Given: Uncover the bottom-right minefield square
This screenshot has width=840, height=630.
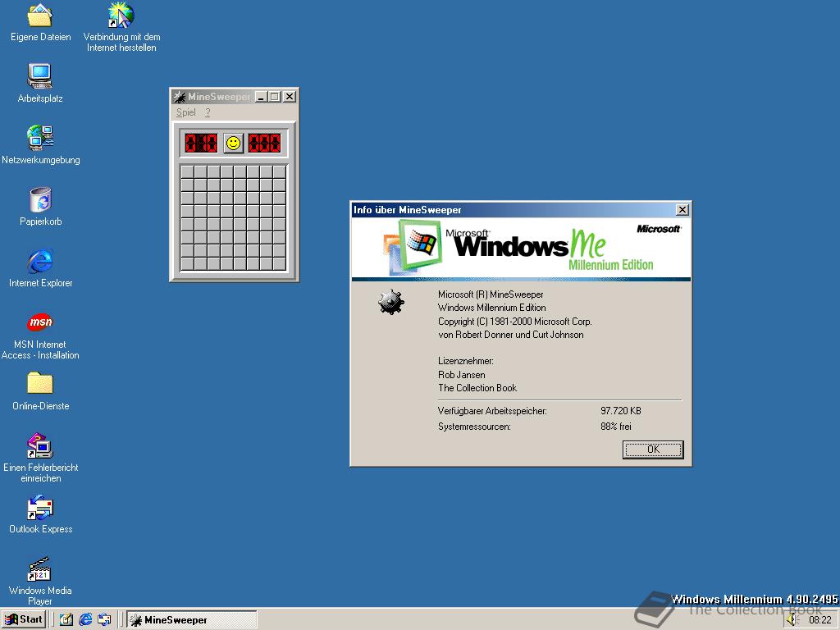Looking at the screenshot, I should click(x=279, y=263).
